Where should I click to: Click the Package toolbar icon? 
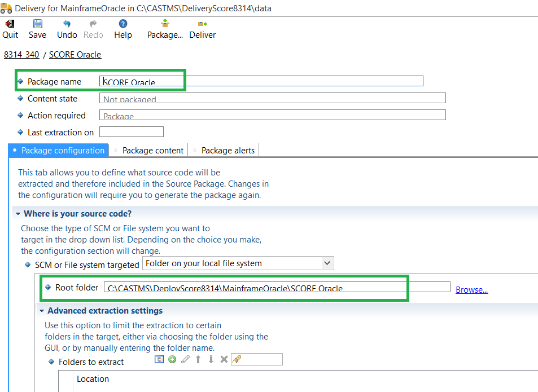[x=165, y=24]
